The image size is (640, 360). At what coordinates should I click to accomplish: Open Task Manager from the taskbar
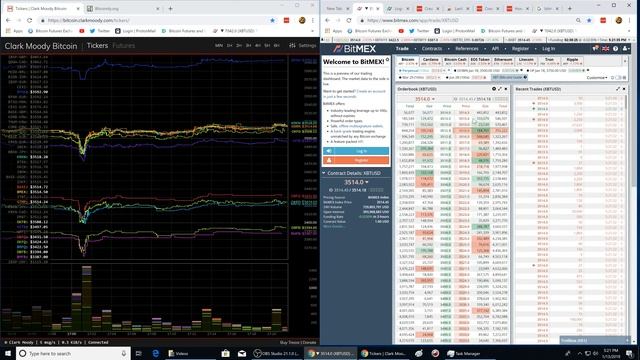pos(464,353)
